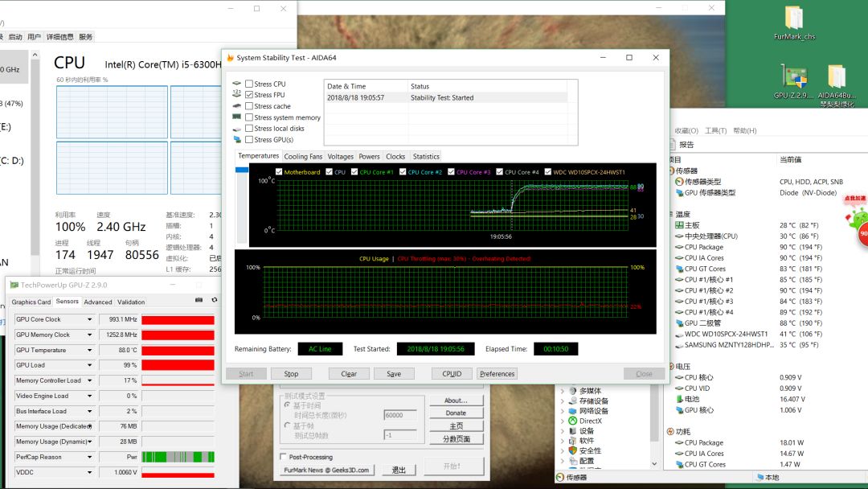
Task: Click the DirectX Xbox icon in tree
Action: point(573,421)
